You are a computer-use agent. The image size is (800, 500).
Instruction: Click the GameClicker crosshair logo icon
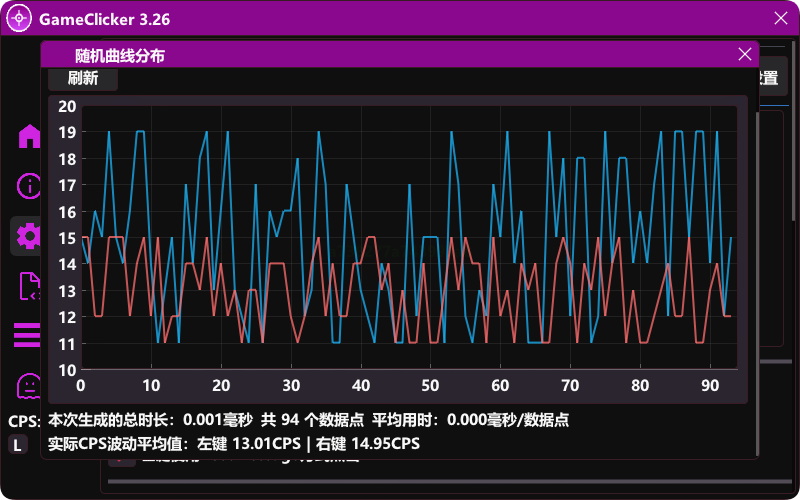(19, 18)
